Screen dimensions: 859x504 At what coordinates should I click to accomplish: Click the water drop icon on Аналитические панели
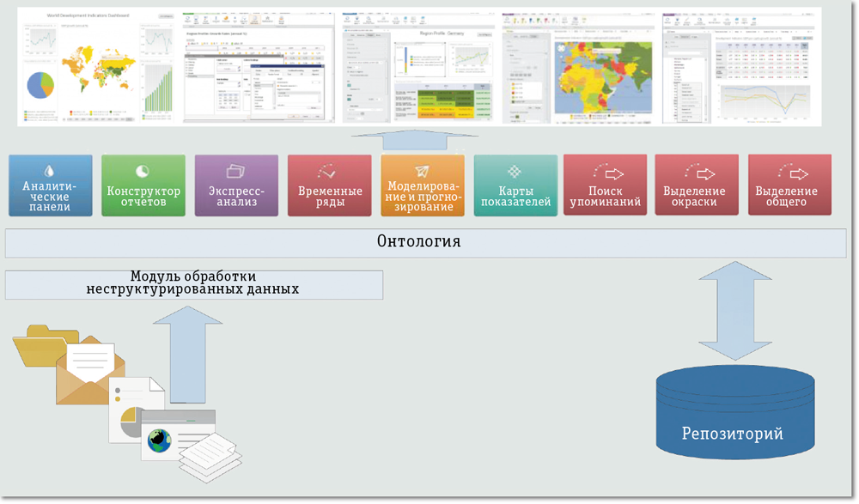[50, 171]
